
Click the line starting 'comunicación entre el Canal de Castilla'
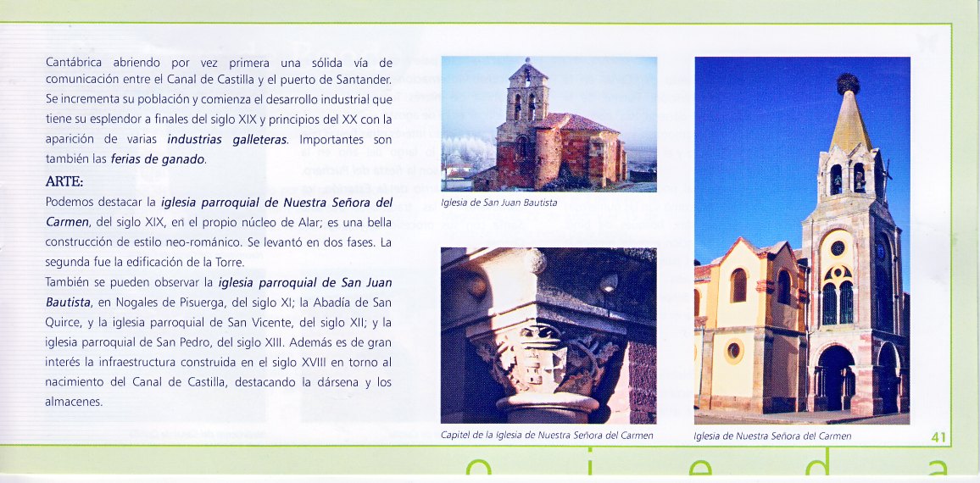coord(219,80)
